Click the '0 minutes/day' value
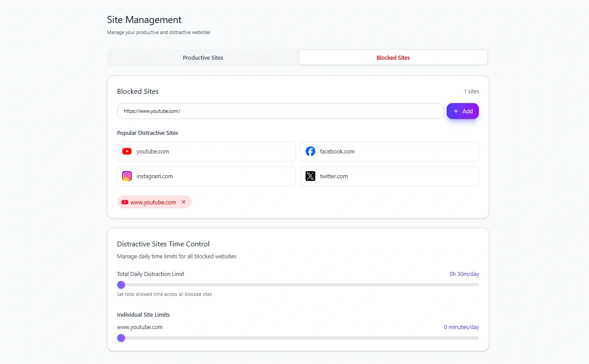 (462, 327)
